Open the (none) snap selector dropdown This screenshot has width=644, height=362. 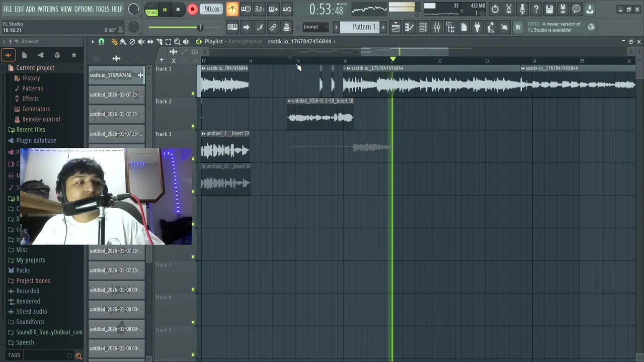tap(315, 27)
